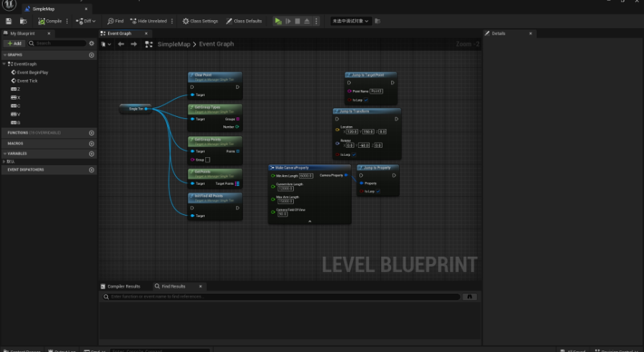Screen dimensions: 644x352
Task: Click the Min Arm Length value field
Action: pyautogui.click(x=306, y=175)
